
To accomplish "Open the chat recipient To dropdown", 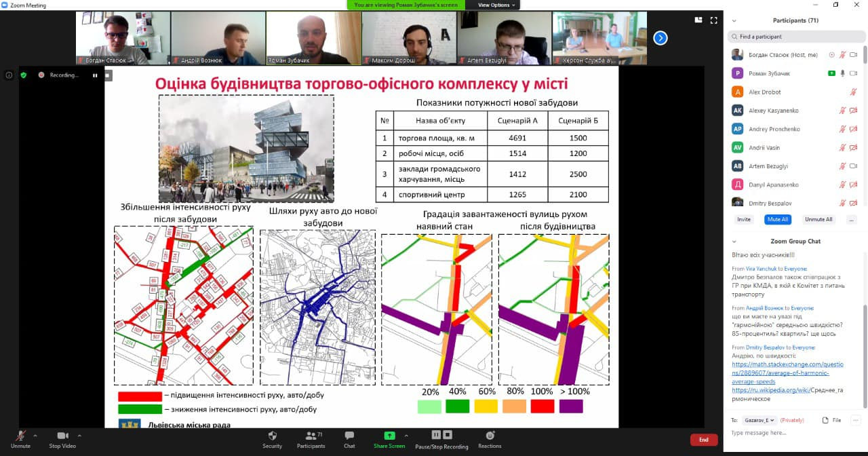I will coord(758,420).
